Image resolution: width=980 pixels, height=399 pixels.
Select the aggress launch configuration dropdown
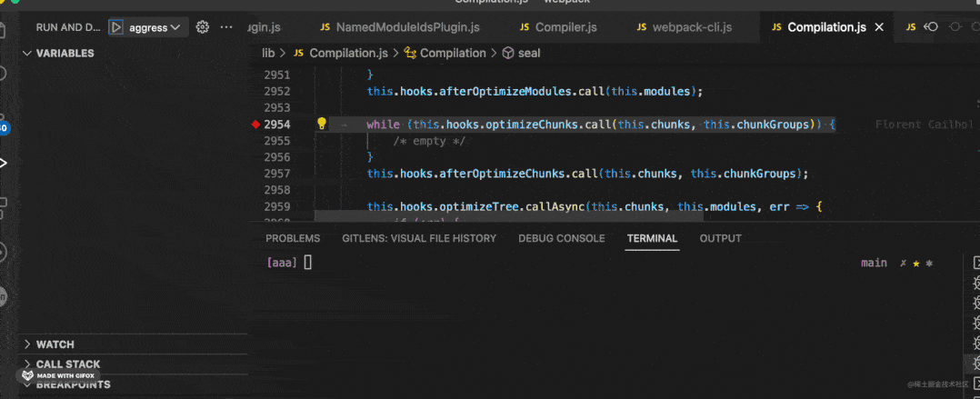tap(155, 27)
